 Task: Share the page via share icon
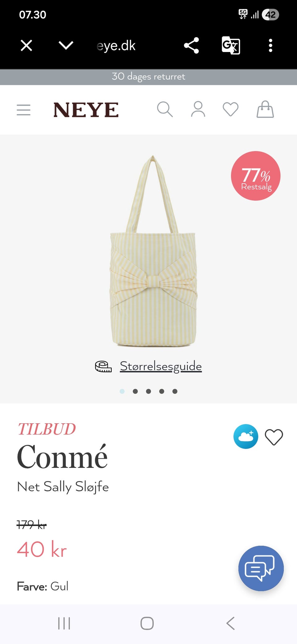click(191, 46)
